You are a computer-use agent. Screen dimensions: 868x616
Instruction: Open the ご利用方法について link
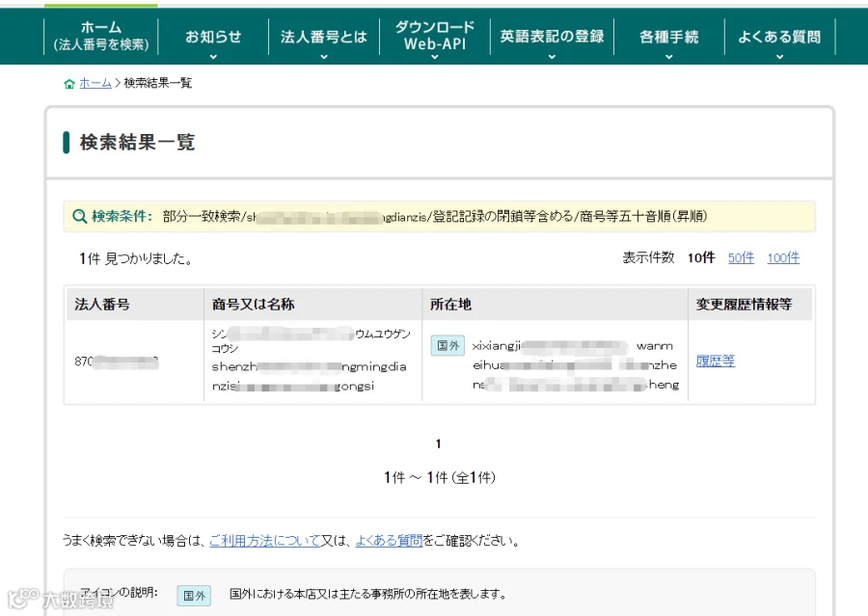[x=265, y=540]
